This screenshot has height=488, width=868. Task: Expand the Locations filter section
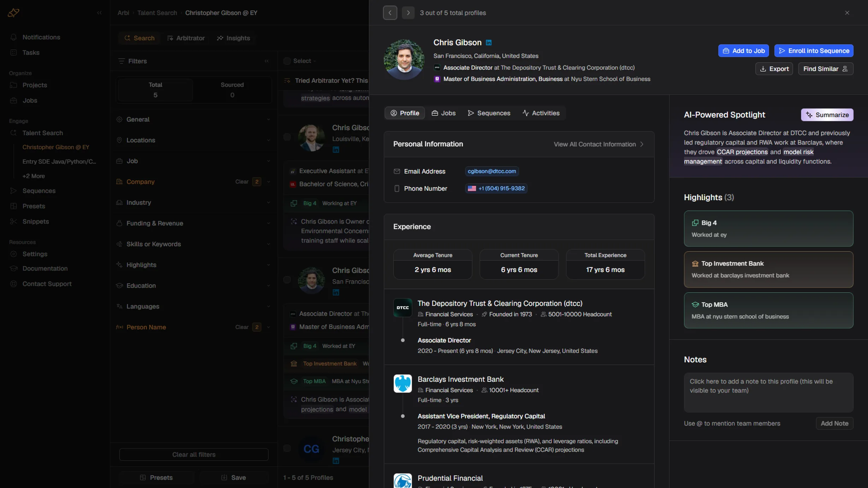(x=194, y=141)
